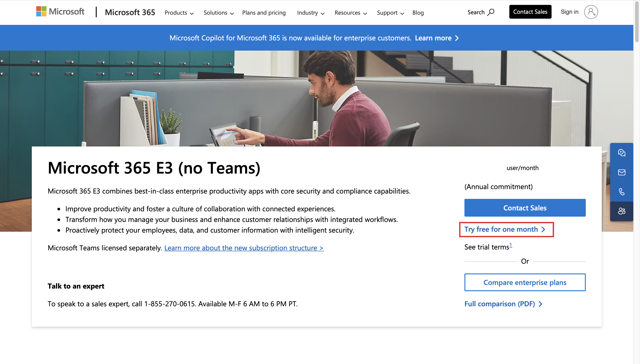This screenshot has width=640, height=364.
Task: Click the phone call sidebar icon
Action: click(x=622, y=192)
